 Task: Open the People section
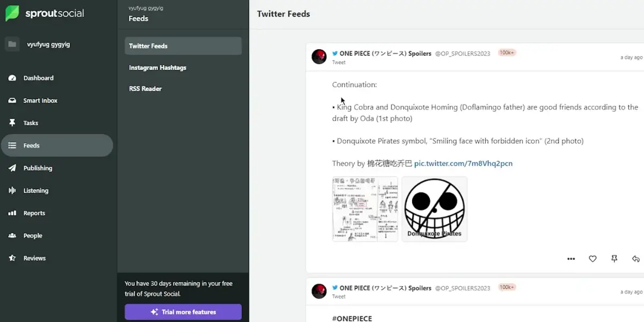pos(57,236)
